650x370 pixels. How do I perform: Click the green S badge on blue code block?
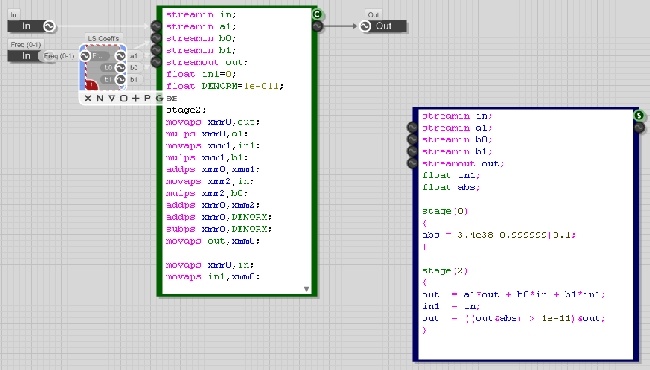[x=639, y=116]
